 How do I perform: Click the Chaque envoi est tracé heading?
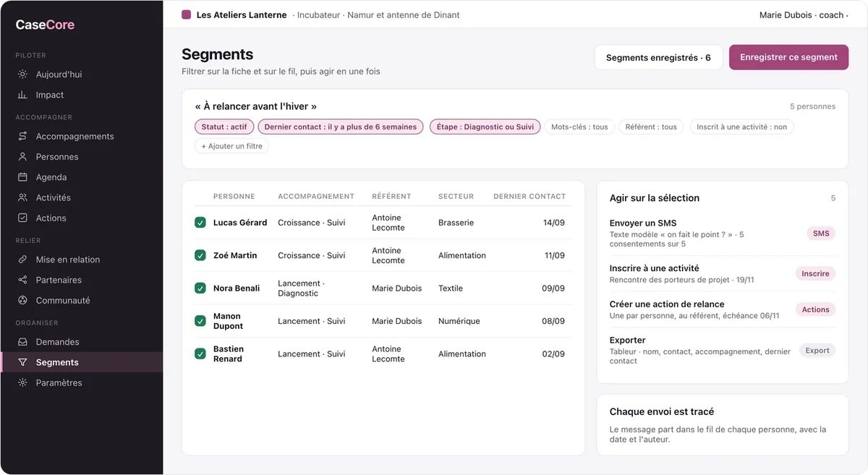click(662, 411)
